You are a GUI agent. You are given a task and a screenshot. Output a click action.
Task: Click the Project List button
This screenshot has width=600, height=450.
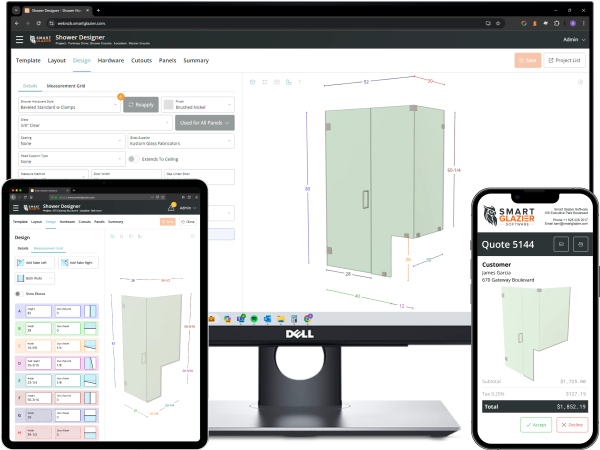(564, 60)
